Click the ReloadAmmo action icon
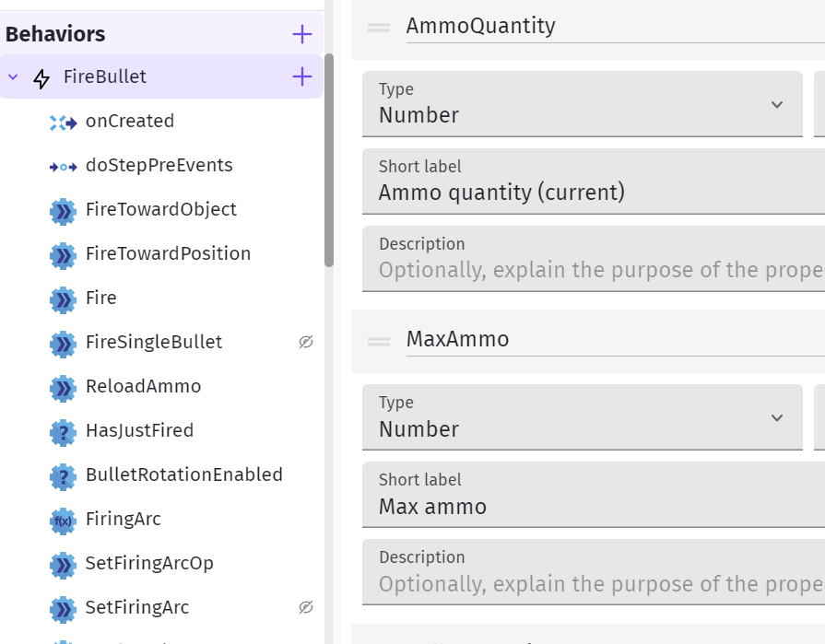 click(x=63, y=388)
